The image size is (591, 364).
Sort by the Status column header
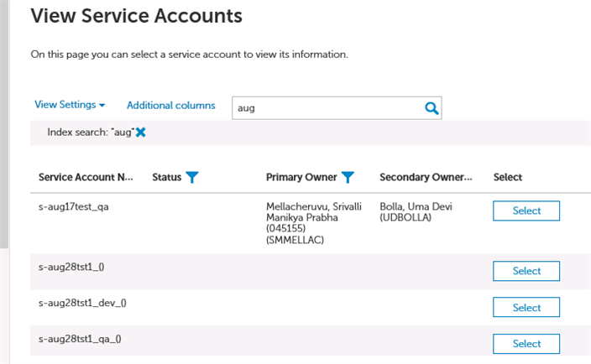(x=166, y=177)
